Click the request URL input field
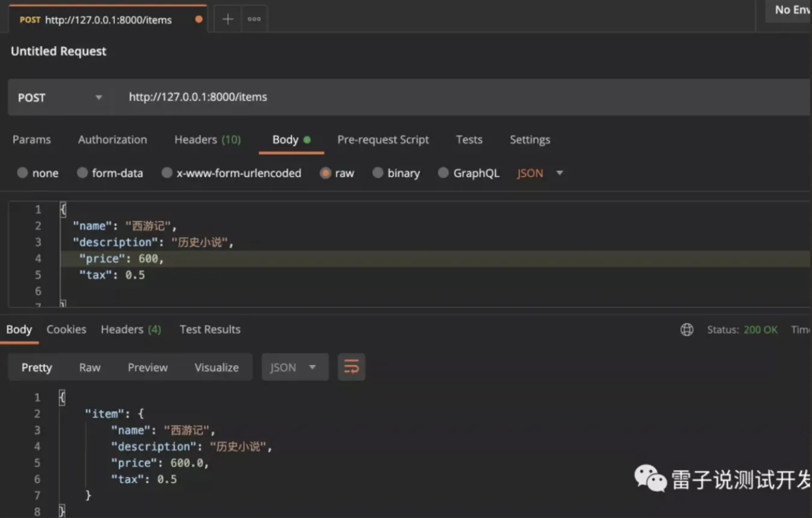This screenshot has width=812, height=518. 461,97
